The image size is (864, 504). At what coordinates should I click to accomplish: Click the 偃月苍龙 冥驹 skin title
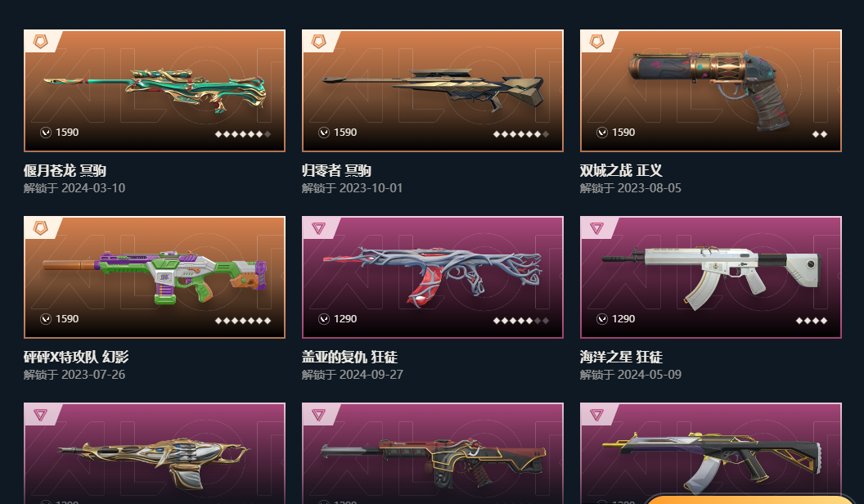[x=65, y=170]
